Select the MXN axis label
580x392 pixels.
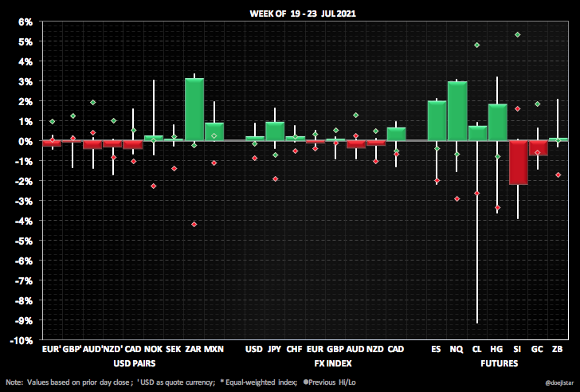tap(214, 349)
